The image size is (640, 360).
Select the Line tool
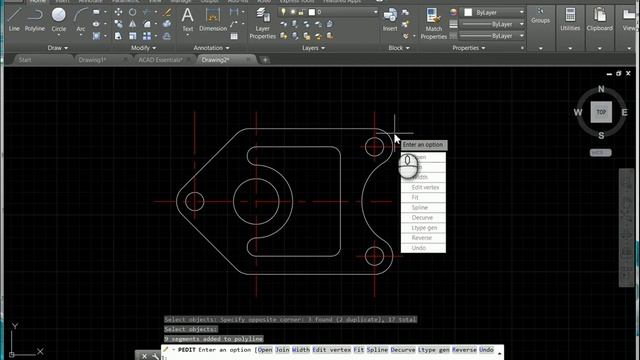pyautogui.click(x=14, y=20)
